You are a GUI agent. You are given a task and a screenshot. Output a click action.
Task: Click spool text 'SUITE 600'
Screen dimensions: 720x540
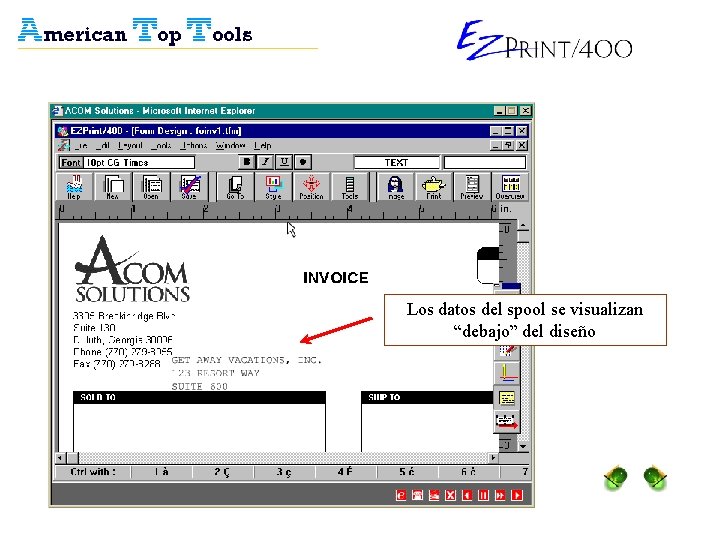[200, 386]
